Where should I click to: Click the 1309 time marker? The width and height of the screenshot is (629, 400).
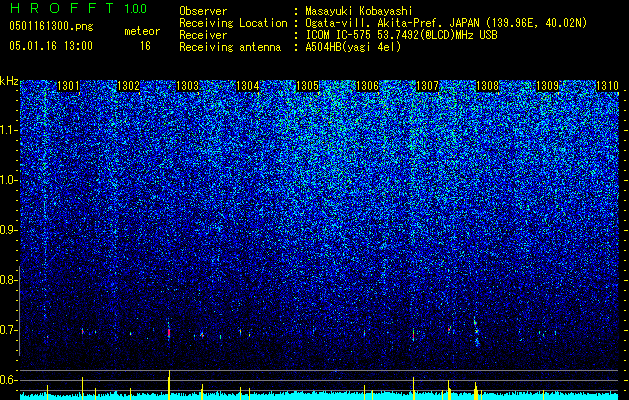(548, 86)
